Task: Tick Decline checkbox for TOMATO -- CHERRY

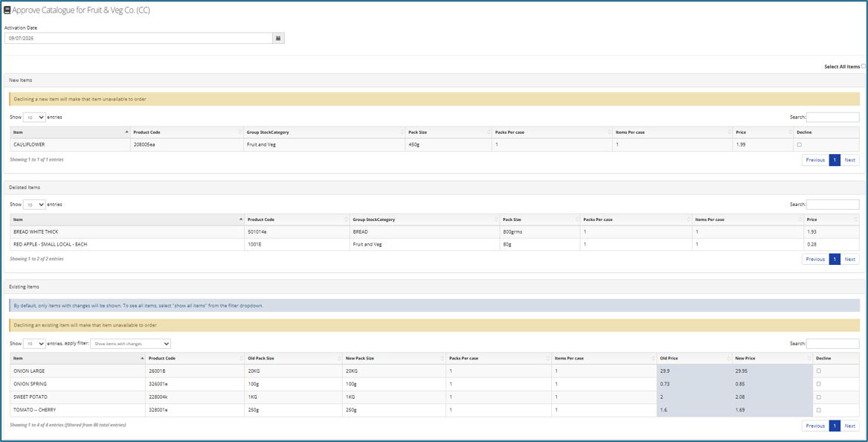Action: 819,410
